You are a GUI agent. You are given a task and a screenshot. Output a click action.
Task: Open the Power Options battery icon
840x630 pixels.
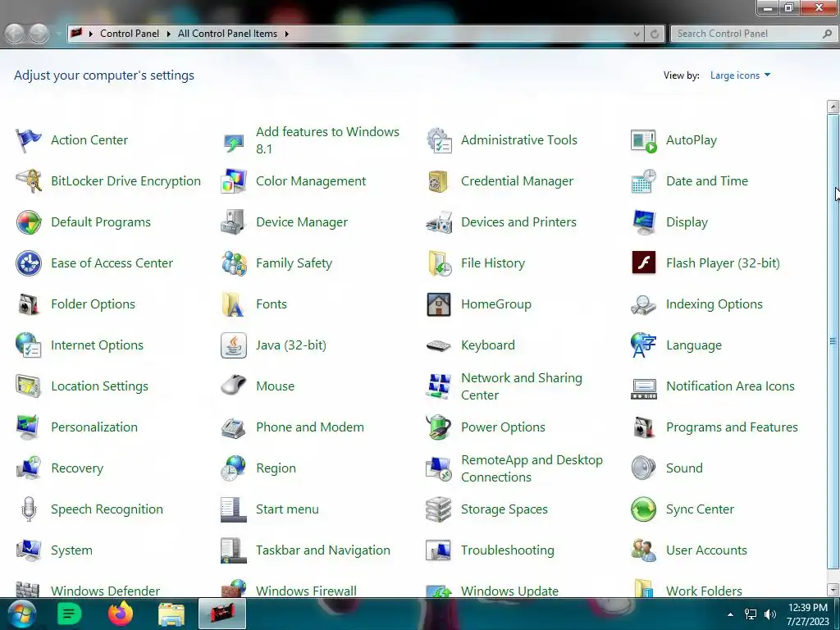(x=439, y=427)
